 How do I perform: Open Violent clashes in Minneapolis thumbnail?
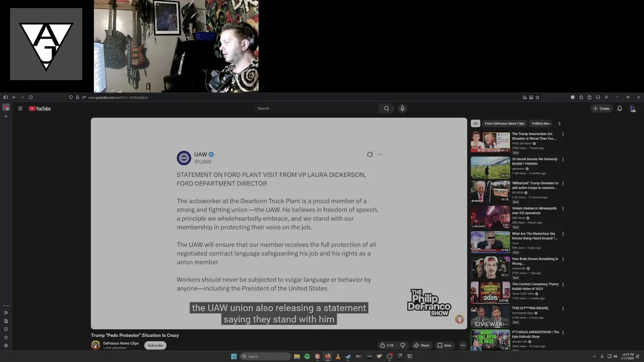click(x=490, y=217)
